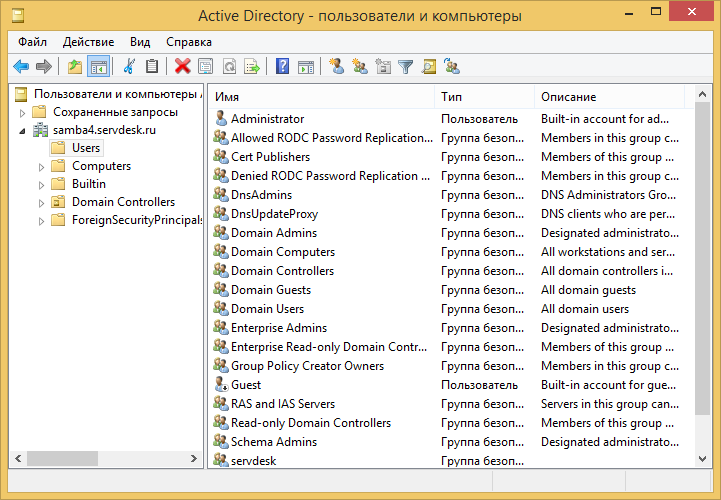Screen dimensions: 721x500
Task: Create a new group with the two-people star icon
Action: click(360, 67)
